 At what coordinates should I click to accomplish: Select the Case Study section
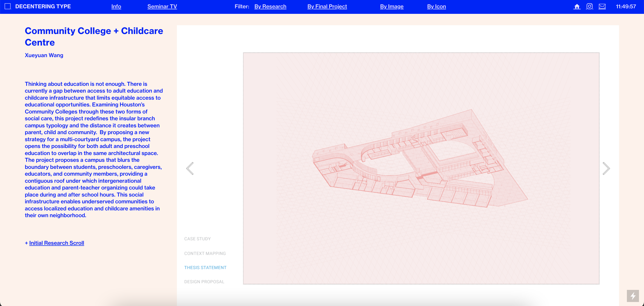[x=197, y=239]
